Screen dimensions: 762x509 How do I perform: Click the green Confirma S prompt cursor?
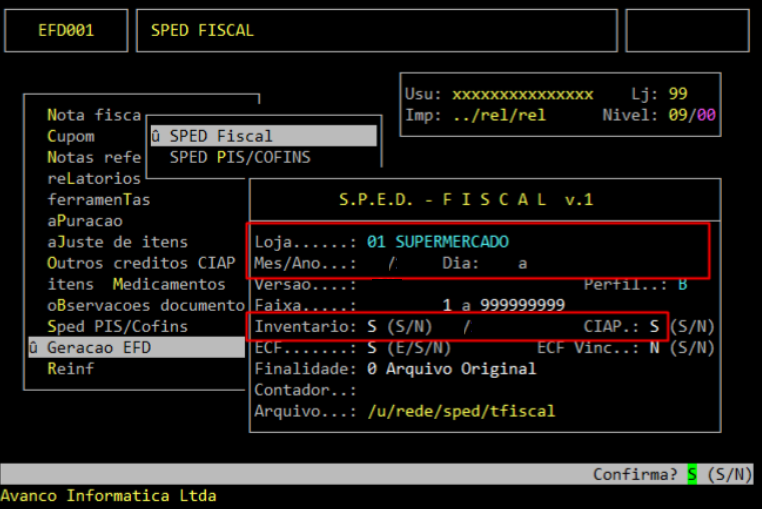point(692,474)
